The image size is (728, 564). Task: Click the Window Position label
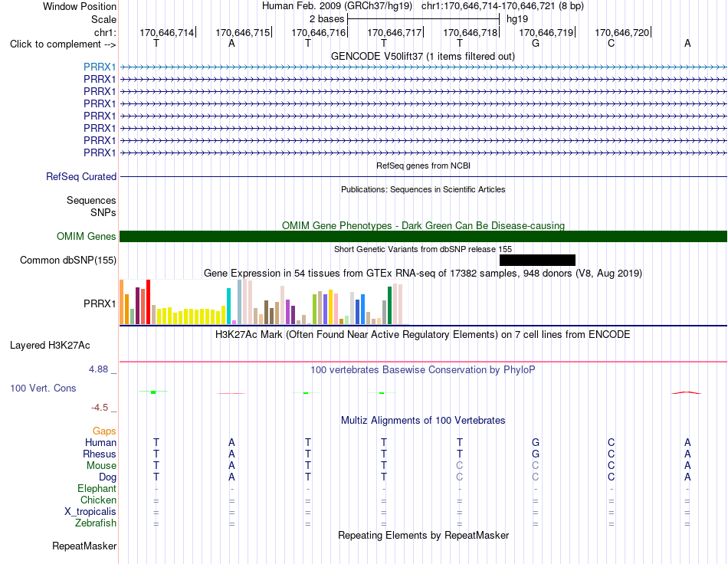(x=80, y=6)
